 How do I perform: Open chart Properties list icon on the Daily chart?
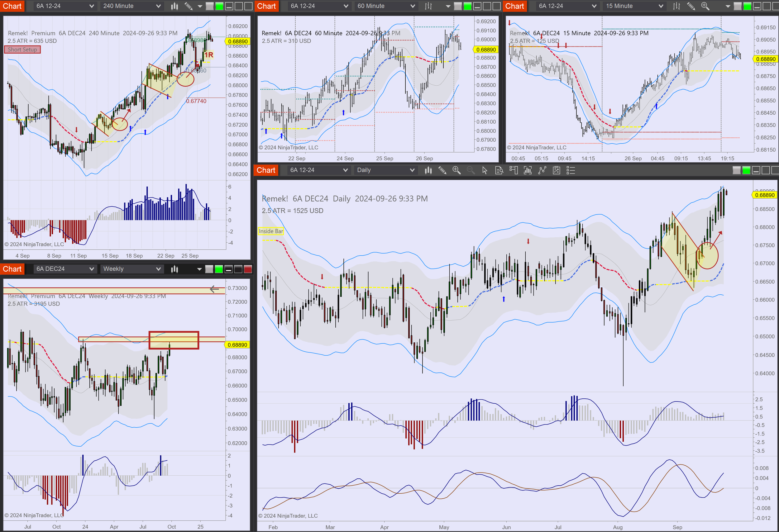pyautogui.click(x=570, y=170)
